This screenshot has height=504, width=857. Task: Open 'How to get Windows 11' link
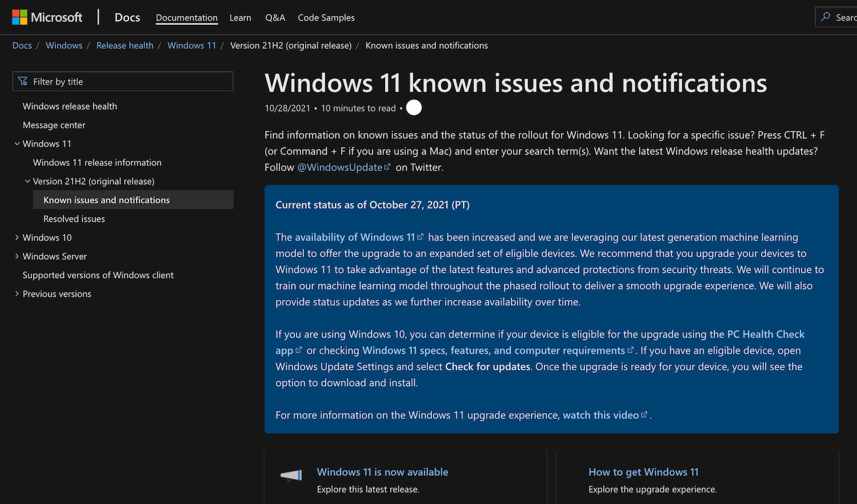coord(643,472)
